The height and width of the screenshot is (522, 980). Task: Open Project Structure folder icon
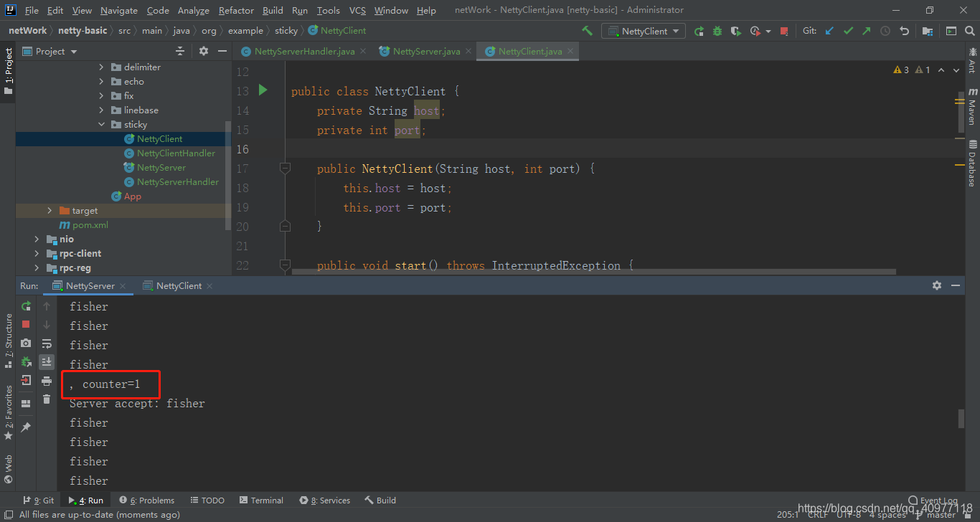[x=928, y=31]
